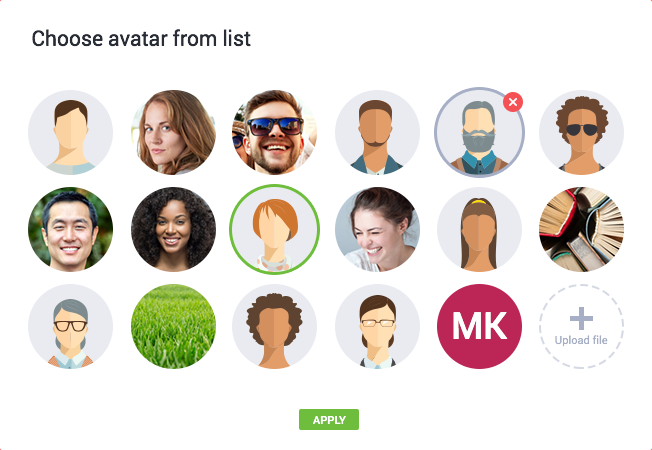Select the long-haired avatar with yellow headband
The image size is (652, 450).
pos(479,229)
